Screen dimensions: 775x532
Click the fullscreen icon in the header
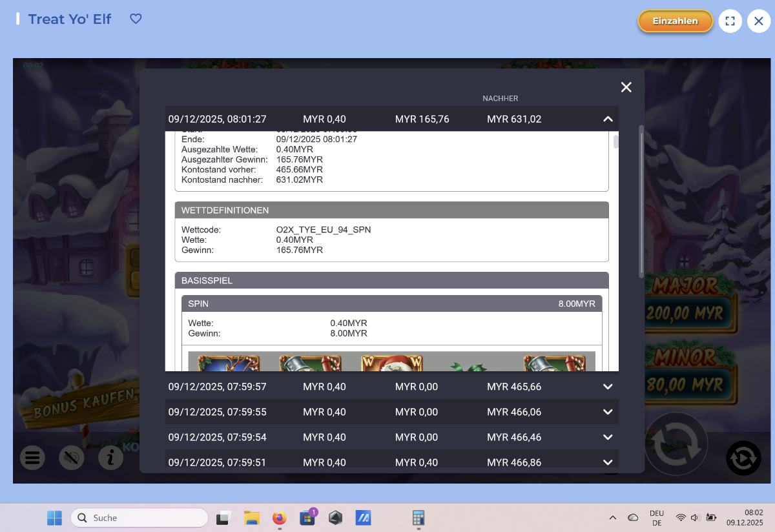pos(730,21)
